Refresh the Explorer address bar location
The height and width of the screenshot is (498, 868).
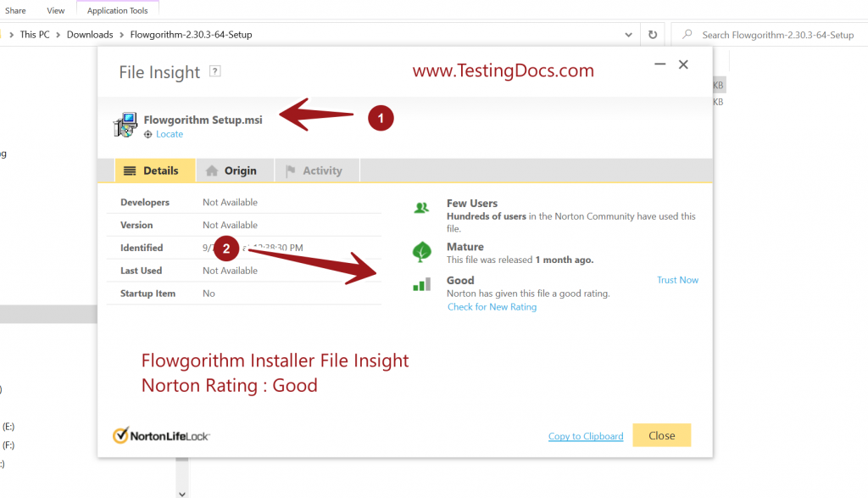coord(652,35)
